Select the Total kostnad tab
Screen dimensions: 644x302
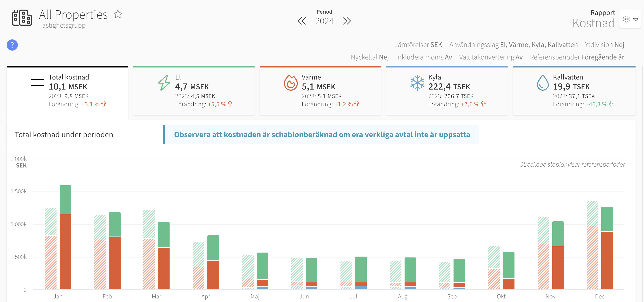pos(67,91)
